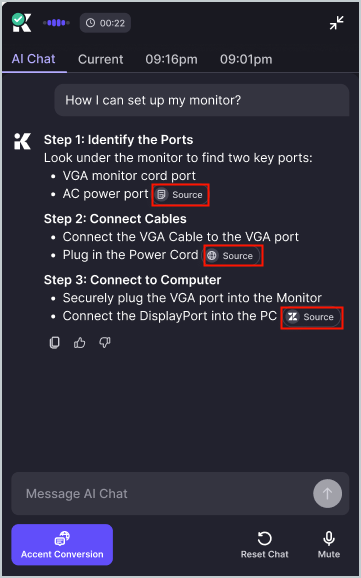Click the Krisp logo with green checkmark

(21, 22)
